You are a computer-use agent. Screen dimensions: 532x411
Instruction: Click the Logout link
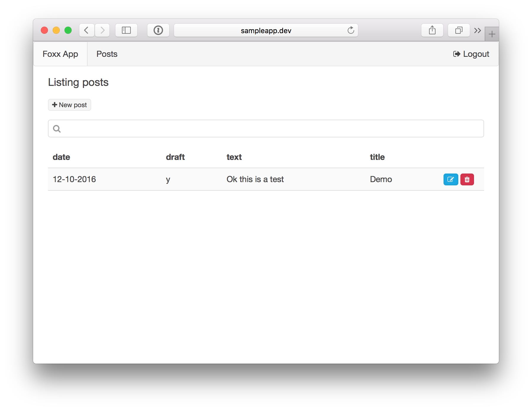pyautogui.click(x=471, y=54)
